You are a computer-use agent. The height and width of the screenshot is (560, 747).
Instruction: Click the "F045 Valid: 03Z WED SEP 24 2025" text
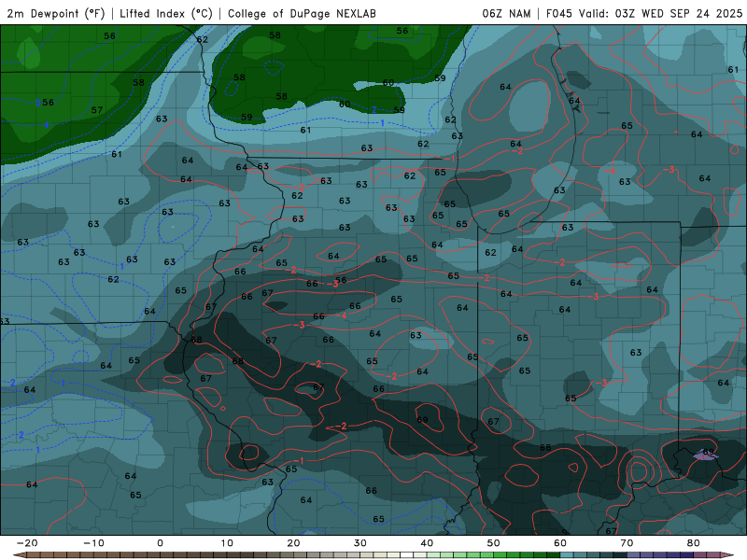pos(644,13)
